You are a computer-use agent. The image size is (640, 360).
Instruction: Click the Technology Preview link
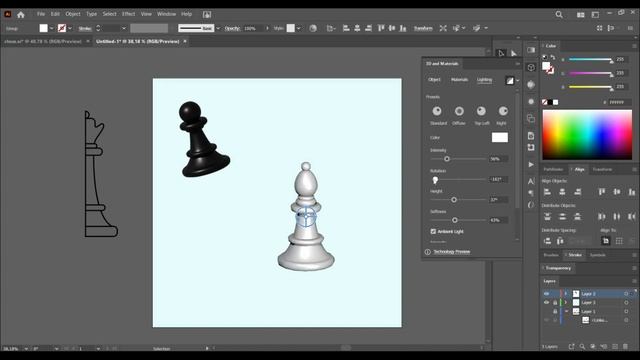coord(451,252)
